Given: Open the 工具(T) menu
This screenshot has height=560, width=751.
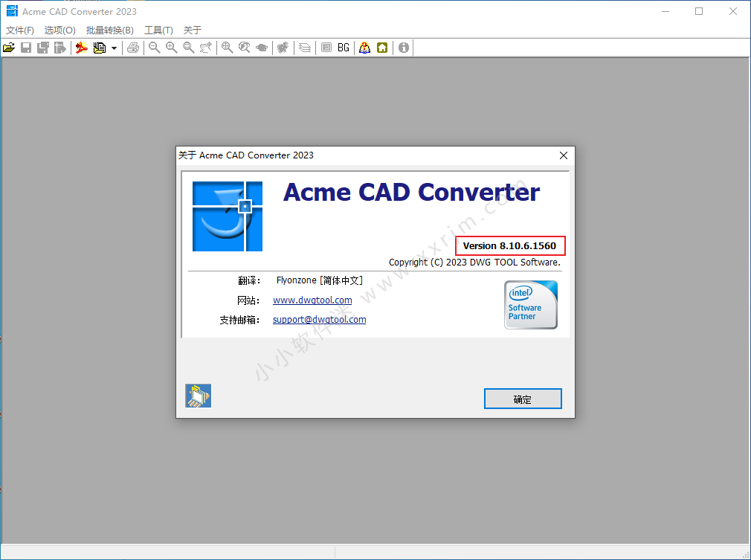Looking at the screenshot, I should point(158,30).
